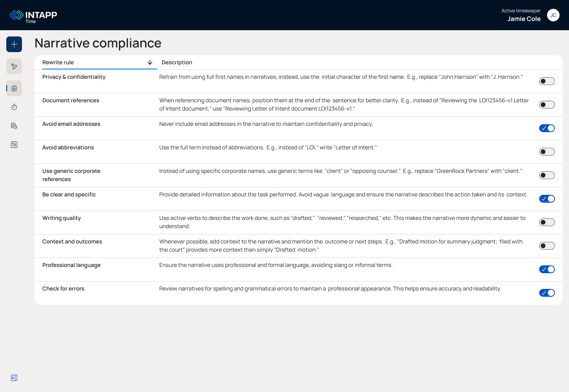Viewport: 569px width, 392px height.
Task: Click the Context and outcomes rule name
Action: pyautogui.click(x=72, y=241)
